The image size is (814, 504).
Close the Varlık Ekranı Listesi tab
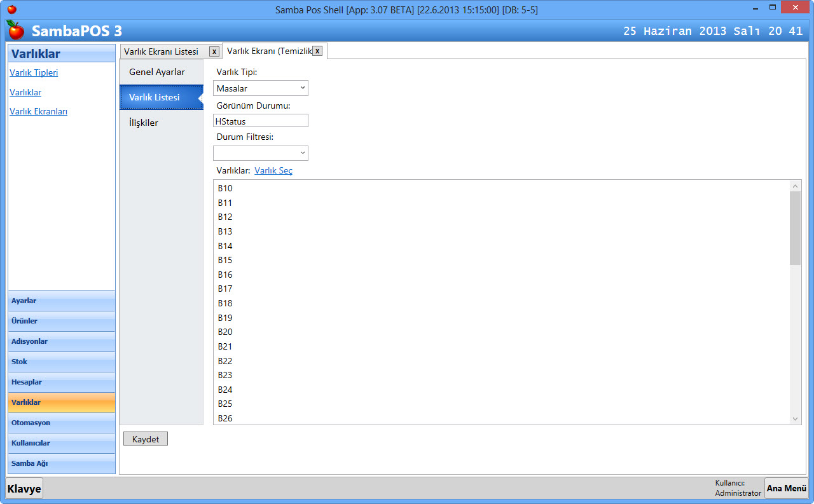coord(214,51)
